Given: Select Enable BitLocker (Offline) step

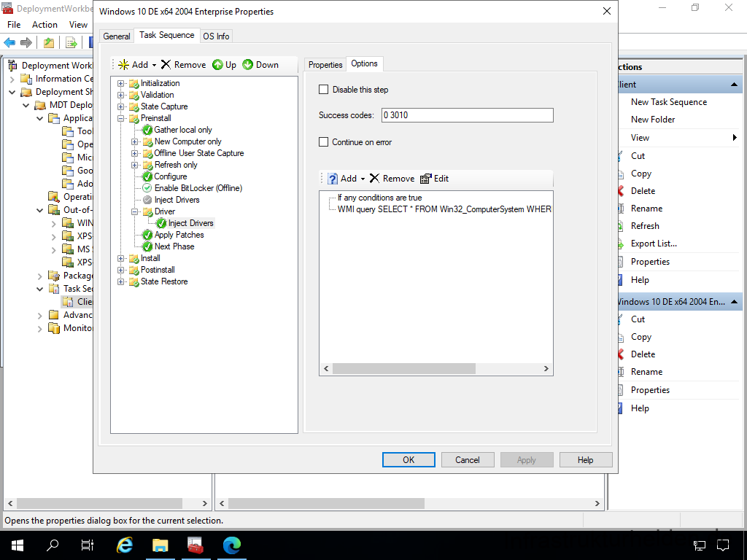Looking at the screenshot, I should tap(198, 188).
